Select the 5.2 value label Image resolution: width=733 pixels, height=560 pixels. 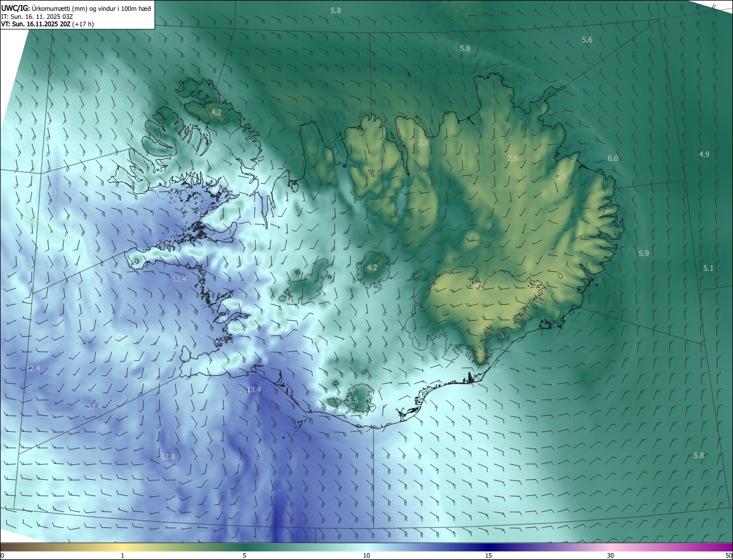pos(298,274)
